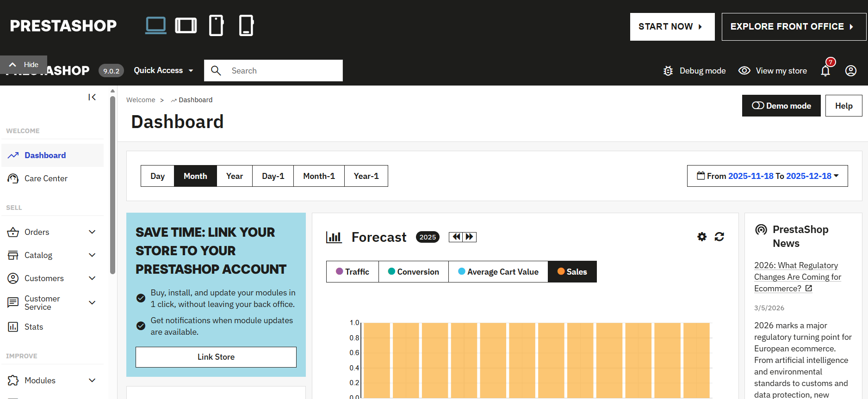Toggle the Sales series
The image size is (868, 399).
tap(572, 272)
